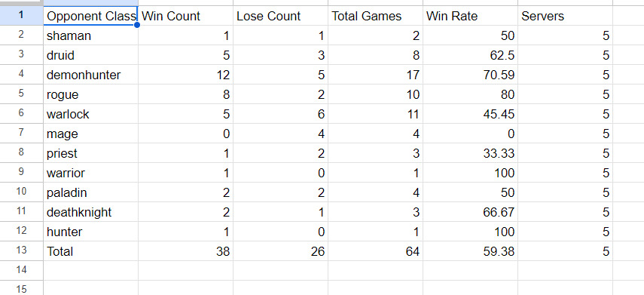Click total win rate 59.38 cell

470,251
